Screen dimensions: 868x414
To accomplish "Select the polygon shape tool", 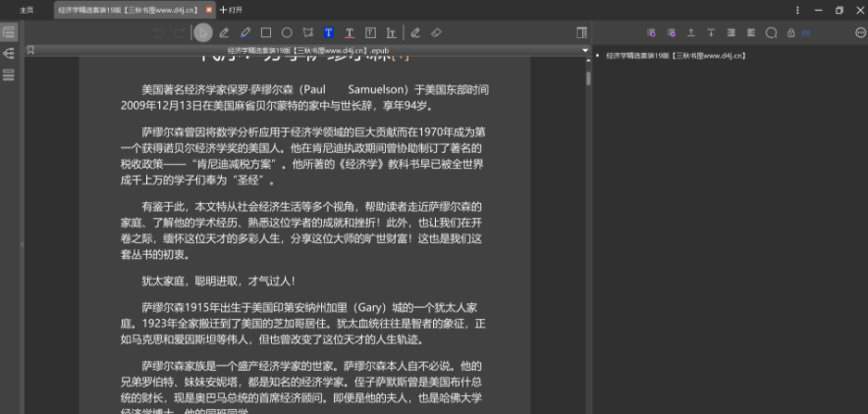I will coord(307,33).
